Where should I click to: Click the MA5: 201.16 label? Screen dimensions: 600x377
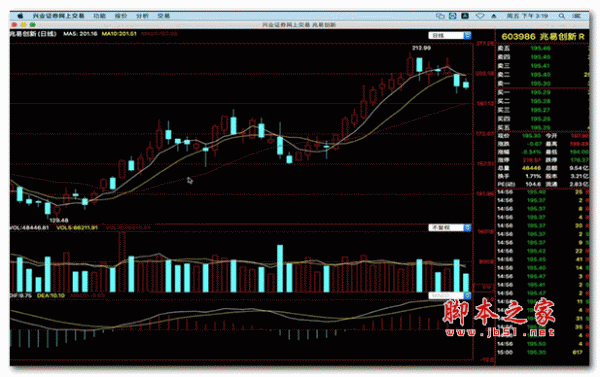click(x=80, y=34)
